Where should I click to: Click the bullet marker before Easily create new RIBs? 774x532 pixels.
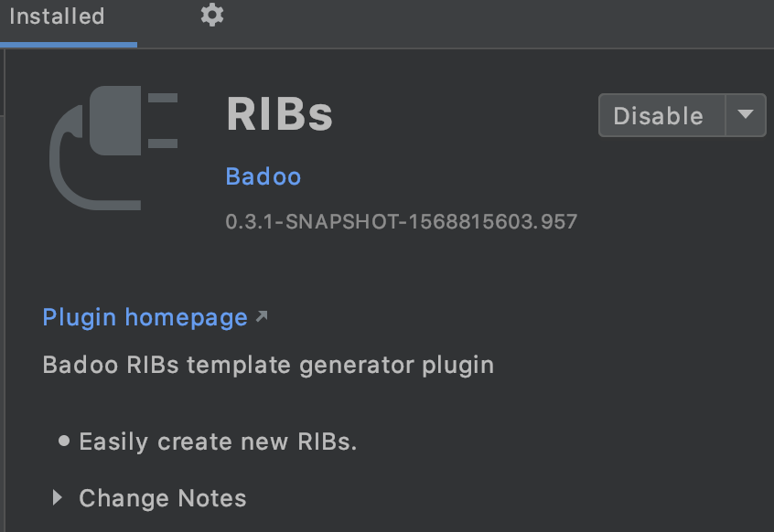coord(62,442)
